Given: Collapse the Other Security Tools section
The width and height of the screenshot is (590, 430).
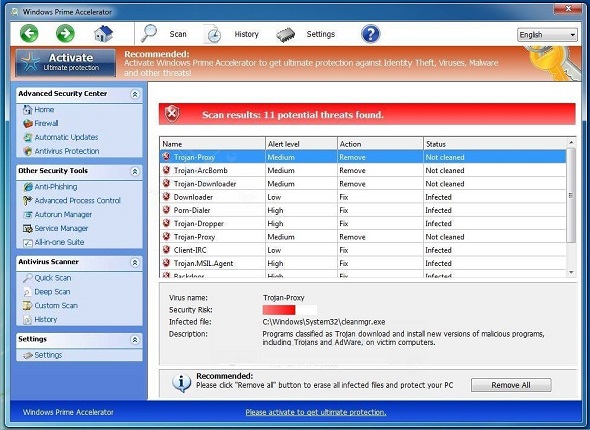Looking at the screenshot, I should point(135,172).
